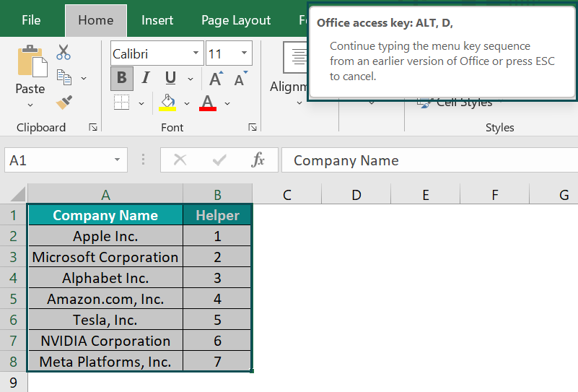The image size is (578, 392).
Task: Select cell Apple Inc.
Action: [x=105, y=236]
